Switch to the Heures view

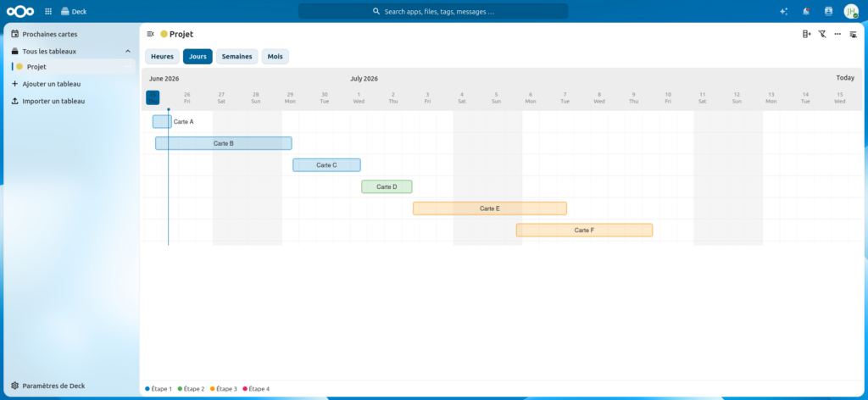point(162,57)
